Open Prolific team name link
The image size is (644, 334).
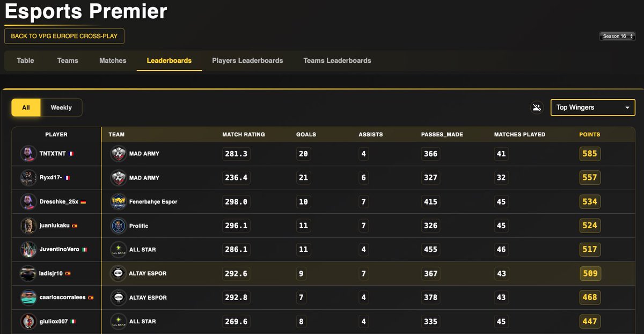click(x=139, y=226)
